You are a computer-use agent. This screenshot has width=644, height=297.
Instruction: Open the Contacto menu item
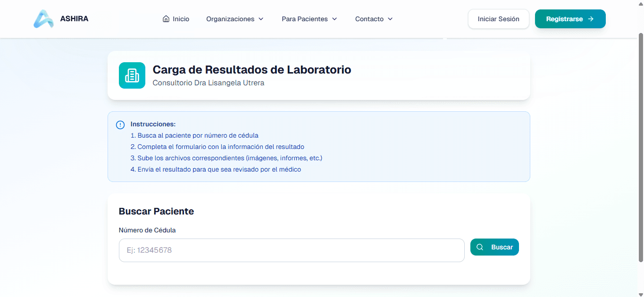(x=370, y=19)
